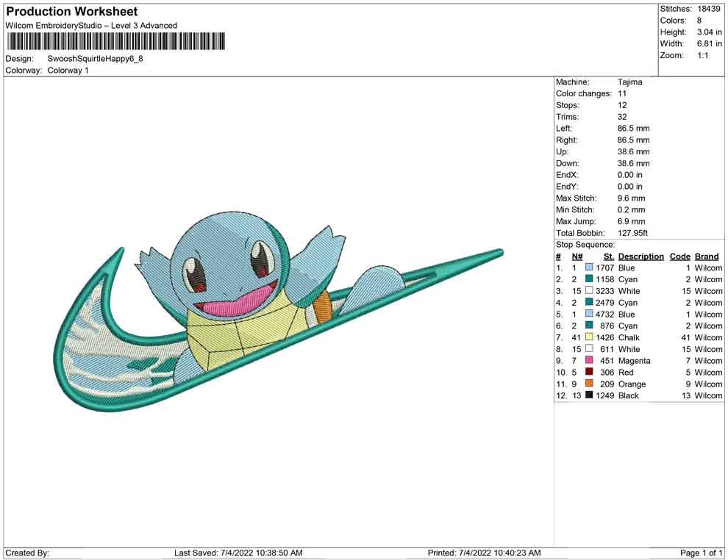Screen dimensions: 728x560
Task: Select the Red color swatch
Action: pyautogui.click(x=589, y=372)
